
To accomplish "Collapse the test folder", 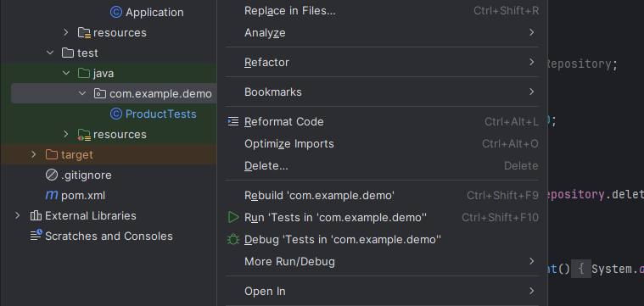I will pyautogui.click(x=50, y=53).
